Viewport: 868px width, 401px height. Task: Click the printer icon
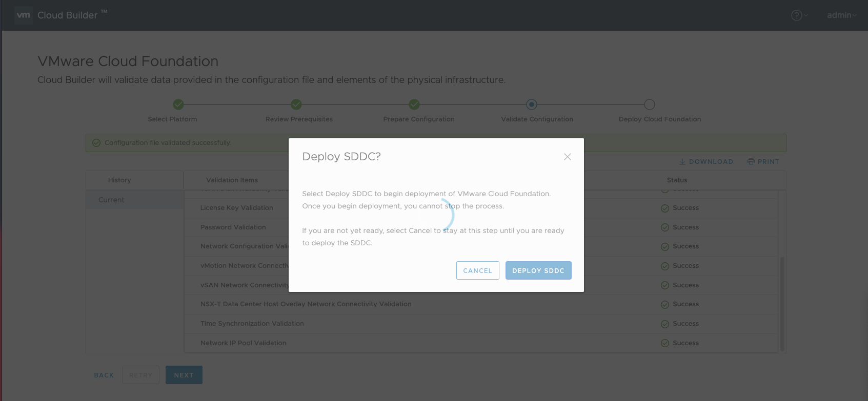(751, 161)
